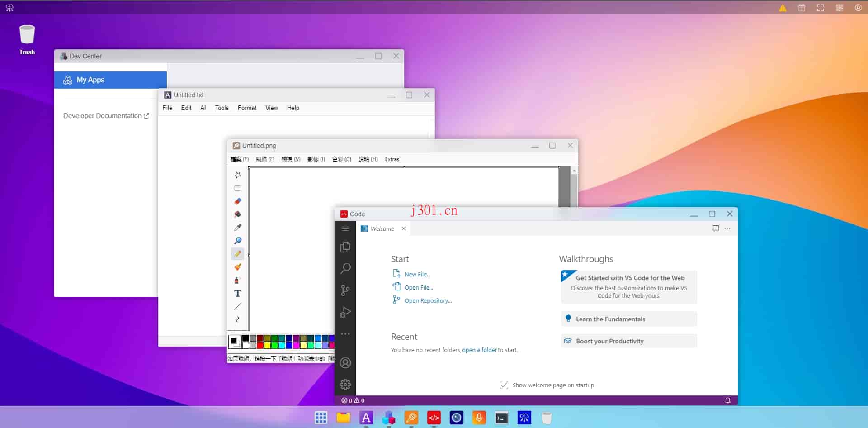Pick the color picker eyedropper tool
868x428 pixels.
[238, 228]
